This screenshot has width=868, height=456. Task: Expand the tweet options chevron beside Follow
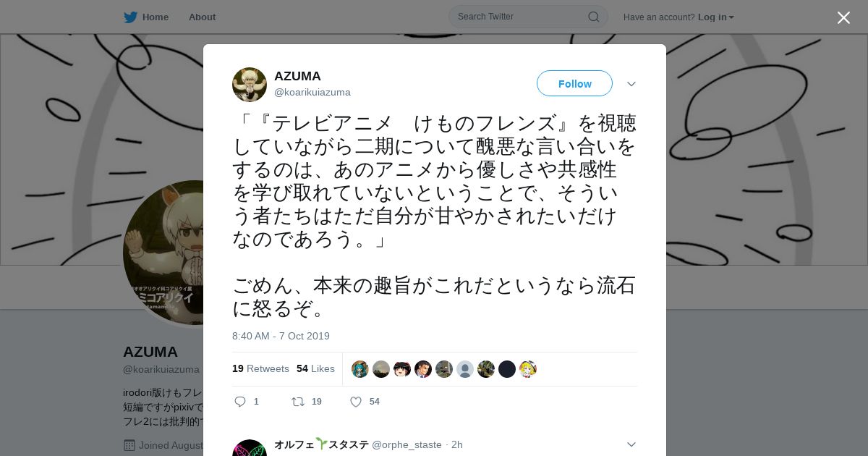click(x=631, y=84)
